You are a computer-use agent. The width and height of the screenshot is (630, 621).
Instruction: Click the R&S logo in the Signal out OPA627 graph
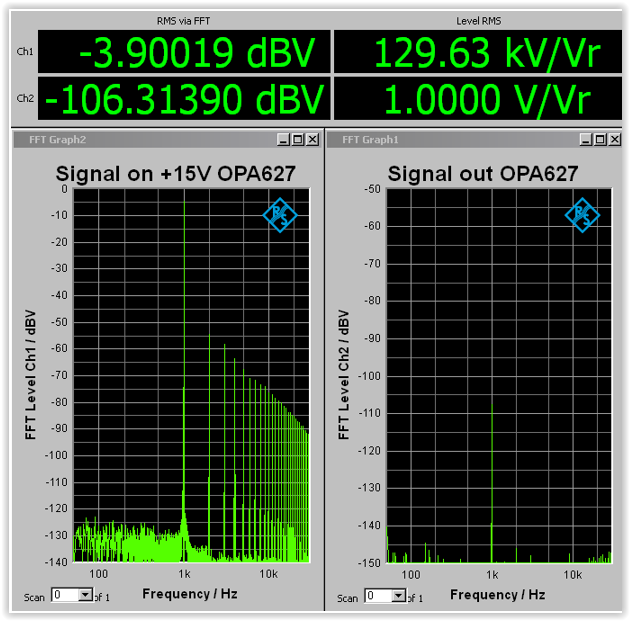click(582, 215)
